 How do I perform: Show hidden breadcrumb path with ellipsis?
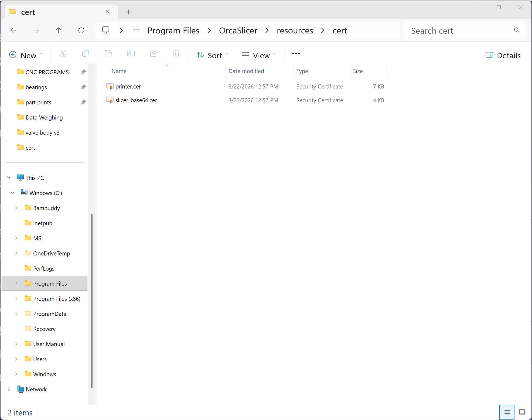[x=136, y=30]
